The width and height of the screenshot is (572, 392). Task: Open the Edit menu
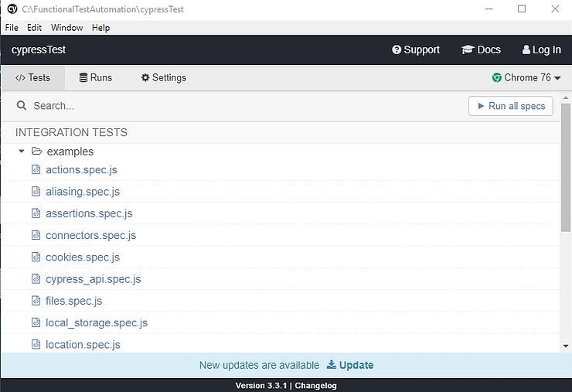click(x=34, y=28)
